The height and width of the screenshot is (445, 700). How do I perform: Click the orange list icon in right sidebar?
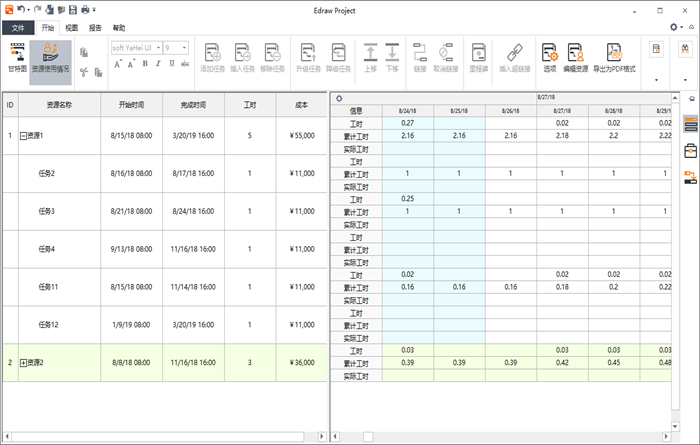(691, 125)
